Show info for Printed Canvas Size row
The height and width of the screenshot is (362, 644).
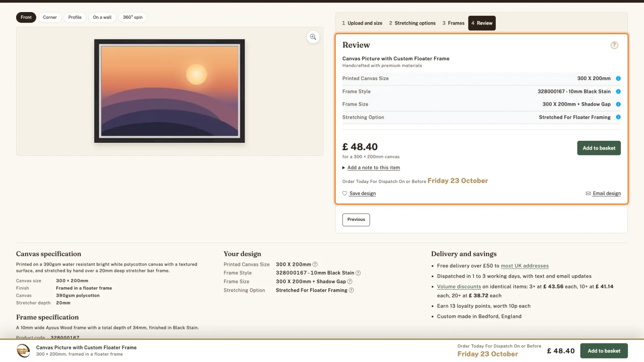click(x=618, y=78)
